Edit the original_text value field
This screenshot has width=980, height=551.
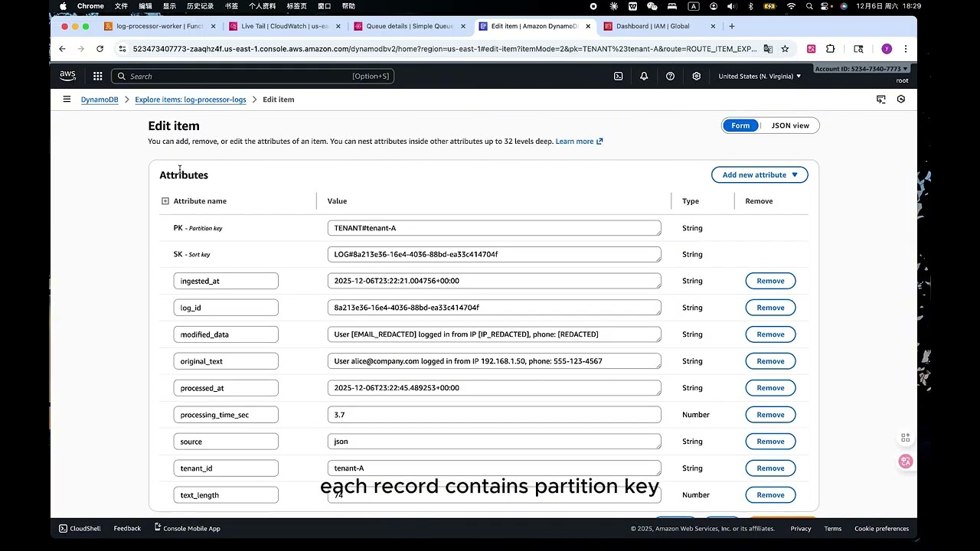(494, 361)
